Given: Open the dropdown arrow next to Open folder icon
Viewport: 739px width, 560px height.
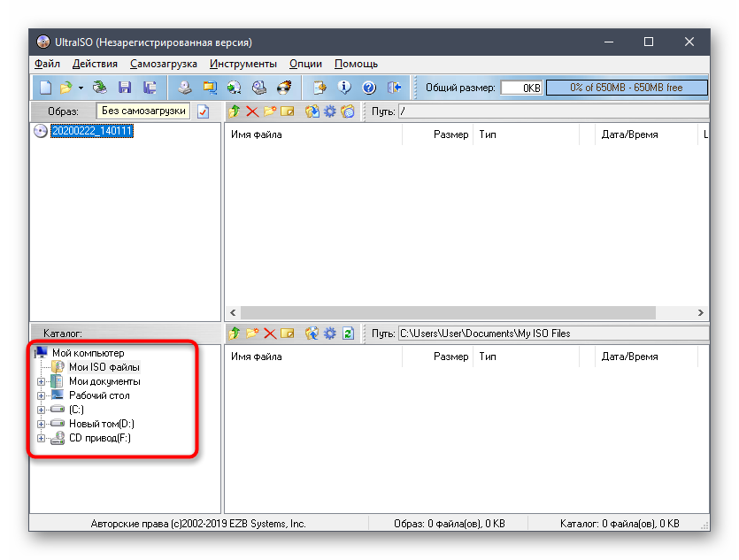Looking at the screenshot, I should [x=81, y=88].
